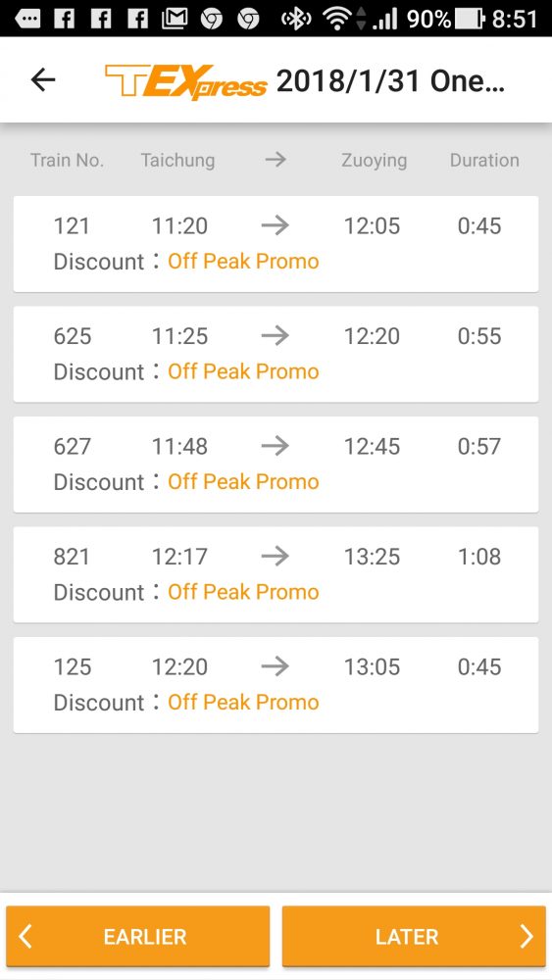This screenshot has height=980, width=552.
Task: Select train 125 departing at 12:20
Action: point(276,685)
